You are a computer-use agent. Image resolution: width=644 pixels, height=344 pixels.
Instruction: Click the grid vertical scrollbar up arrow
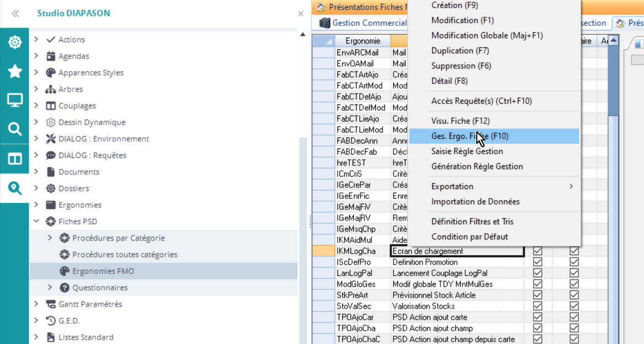(613, 41)
